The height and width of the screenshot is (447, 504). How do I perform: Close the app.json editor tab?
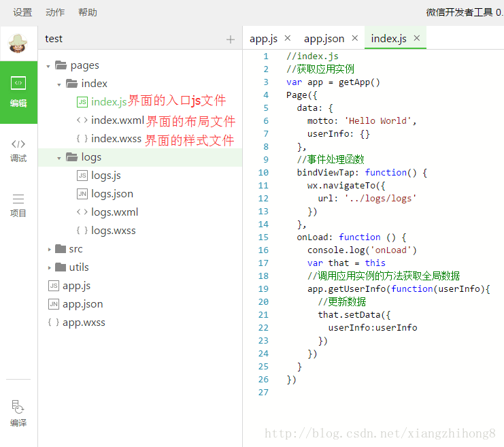pyautogui.click(x=354, y=38)
